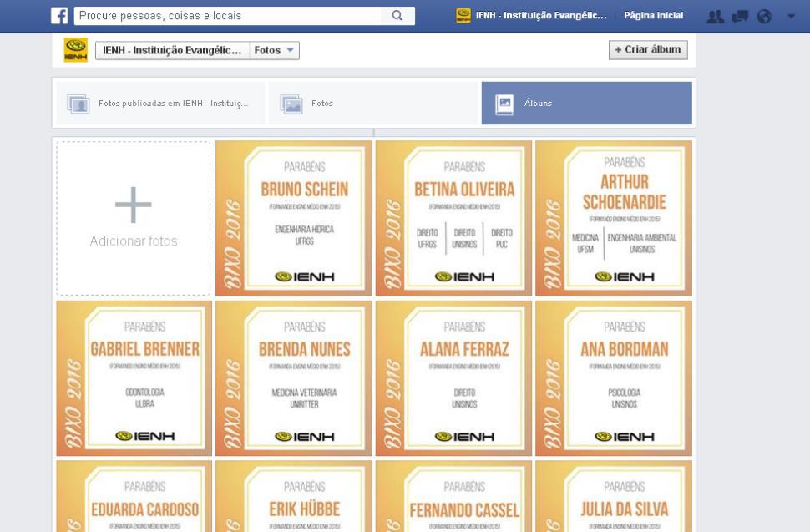The width and height of the screenshot is (810, 532).
Task: Click the Fotos tab photo icon
Action: tap(291, 104)
